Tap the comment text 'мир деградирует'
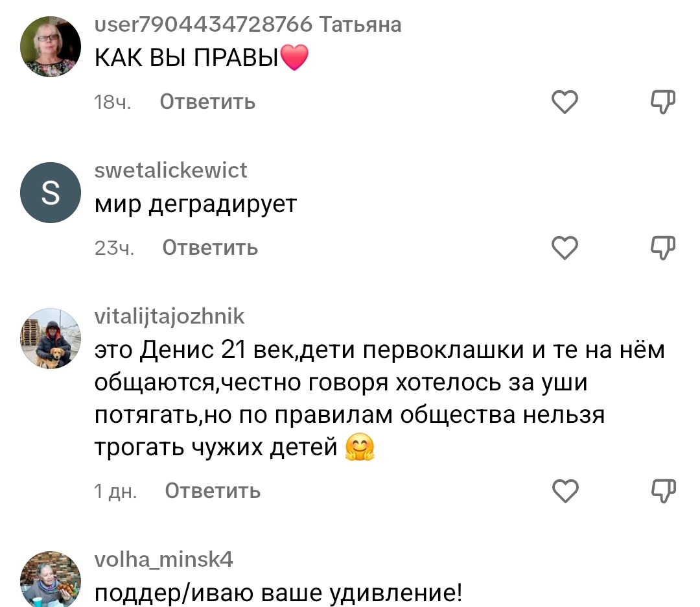700x607 pixels. point(195,204)
